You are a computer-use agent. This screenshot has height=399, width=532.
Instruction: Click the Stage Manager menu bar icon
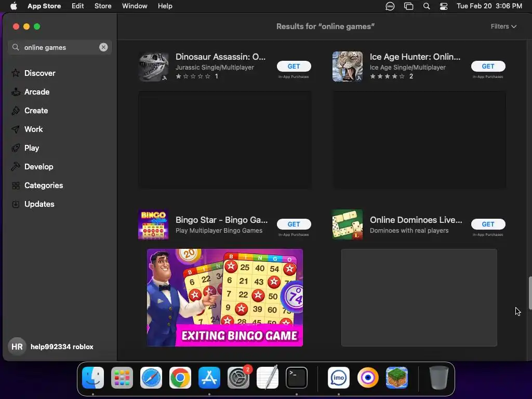coord(408,6)
